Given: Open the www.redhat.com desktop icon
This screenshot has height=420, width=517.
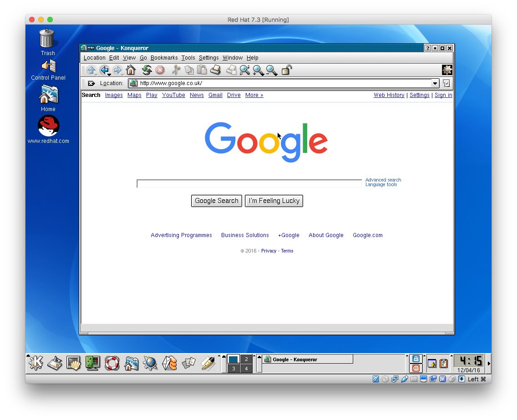Looking at the screenshot, I should 48,130.
